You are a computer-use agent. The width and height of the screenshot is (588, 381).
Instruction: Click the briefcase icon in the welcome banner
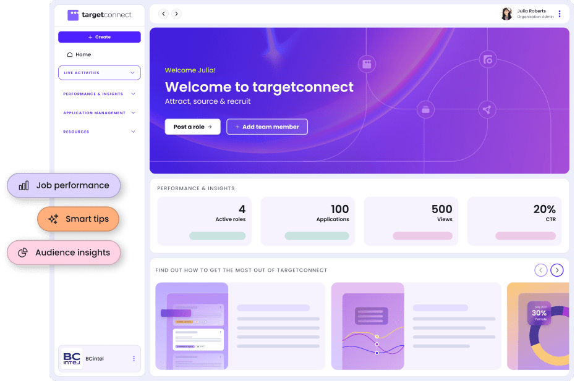pos(425,109)
